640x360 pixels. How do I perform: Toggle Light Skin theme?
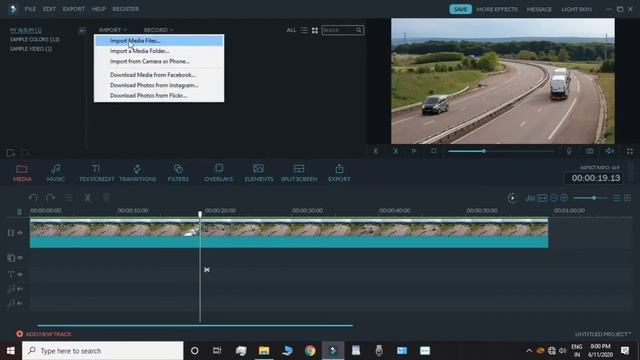click(x=576, y=9)
